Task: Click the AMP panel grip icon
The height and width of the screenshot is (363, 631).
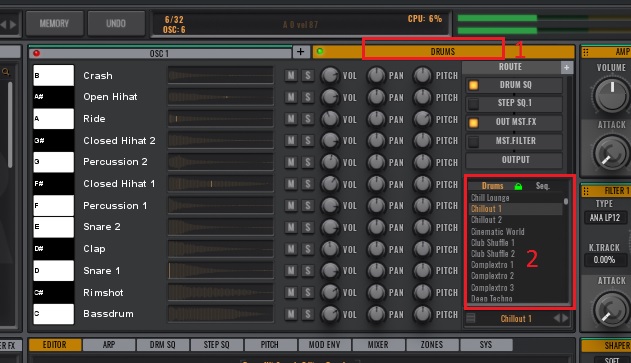Action: pyautogui.click(x=586, y=52)
